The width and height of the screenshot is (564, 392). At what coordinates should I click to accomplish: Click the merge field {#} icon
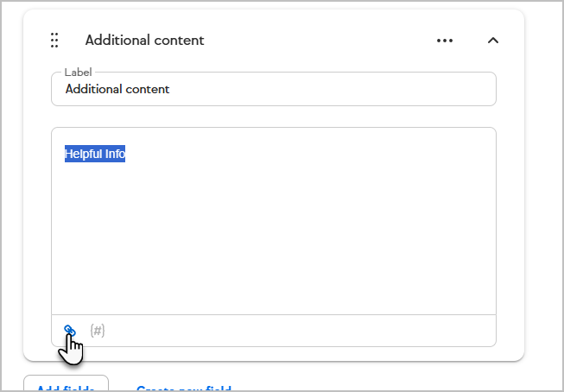point(97,331)
